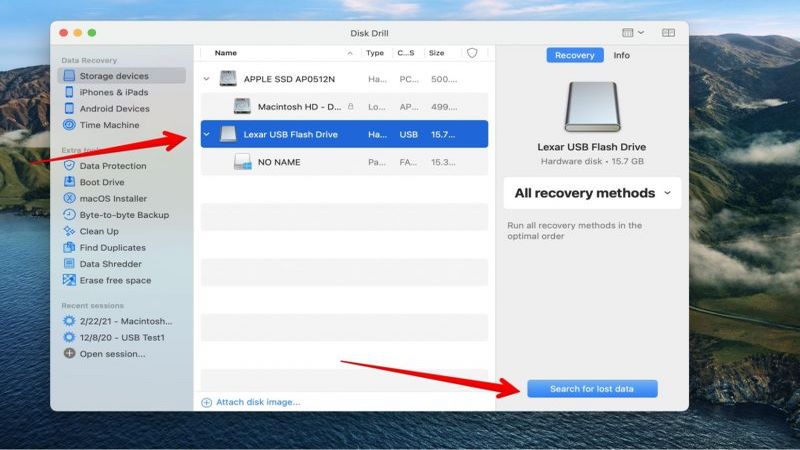Toggle the split panel view icon
Screen dimensions: 800x450
[668, 33]
